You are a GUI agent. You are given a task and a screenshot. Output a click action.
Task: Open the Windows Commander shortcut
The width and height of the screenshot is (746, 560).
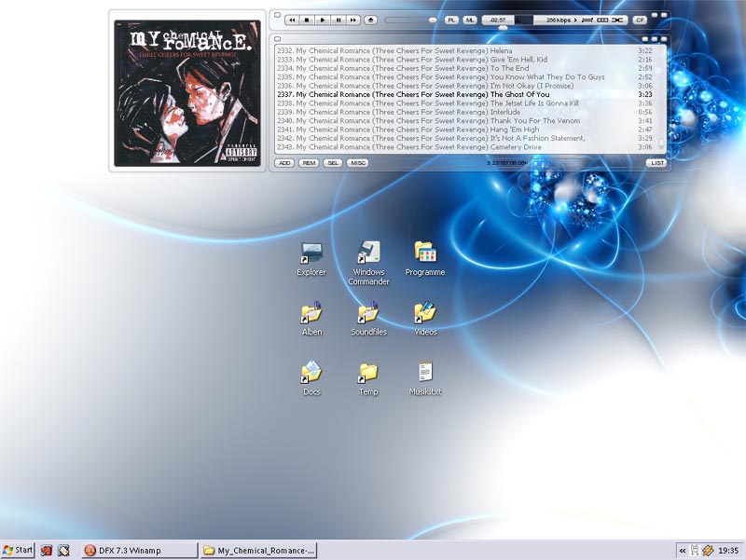tap(368, 264)
